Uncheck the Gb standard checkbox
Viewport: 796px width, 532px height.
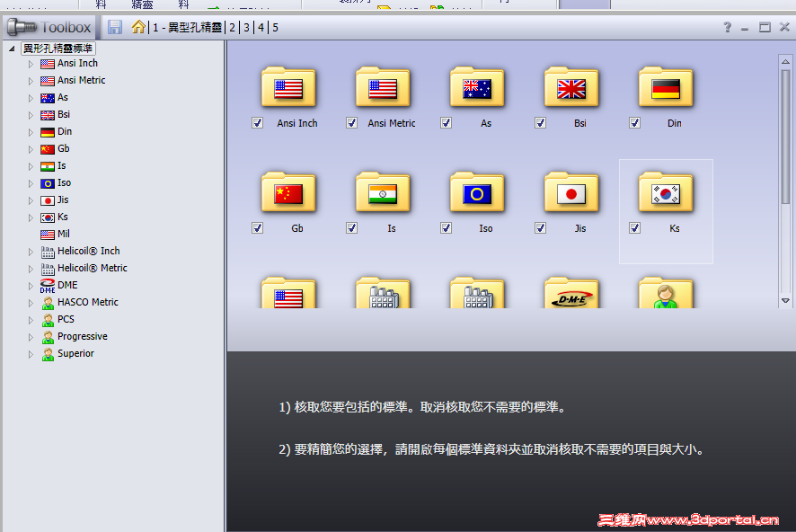tap(257, 228)
